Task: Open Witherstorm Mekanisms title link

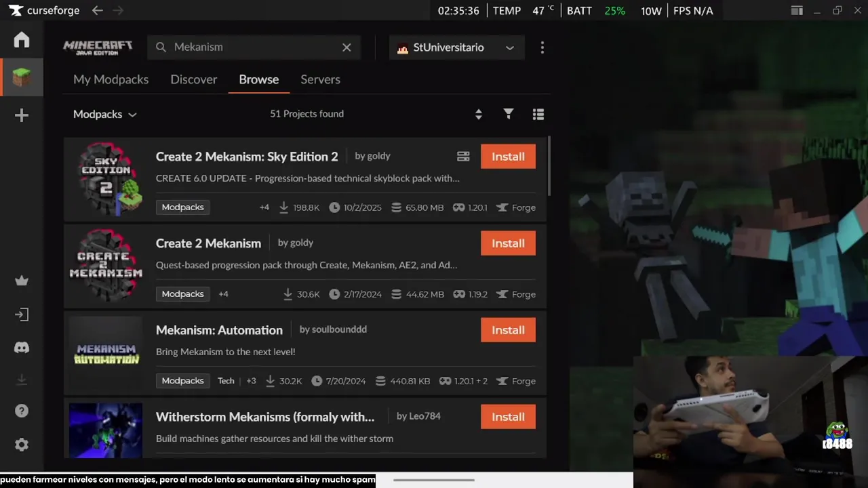Action: click(265, 417)
